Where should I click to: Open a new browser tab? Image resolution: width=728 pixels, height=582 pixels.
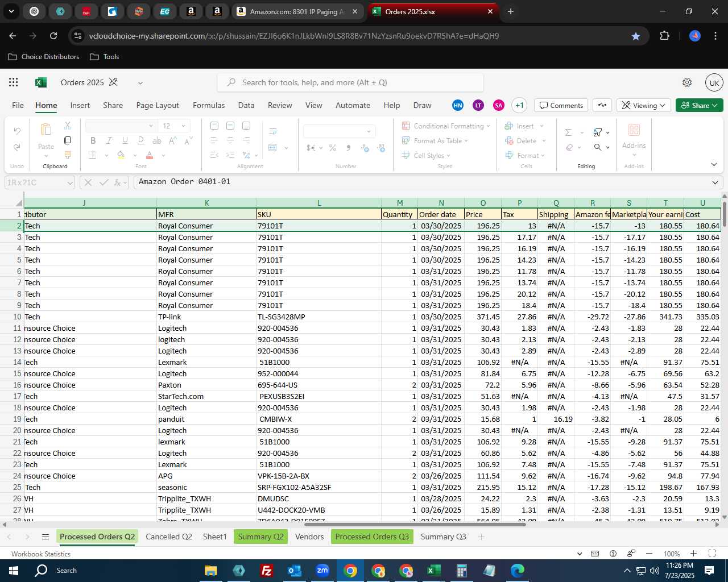(511, 11)
